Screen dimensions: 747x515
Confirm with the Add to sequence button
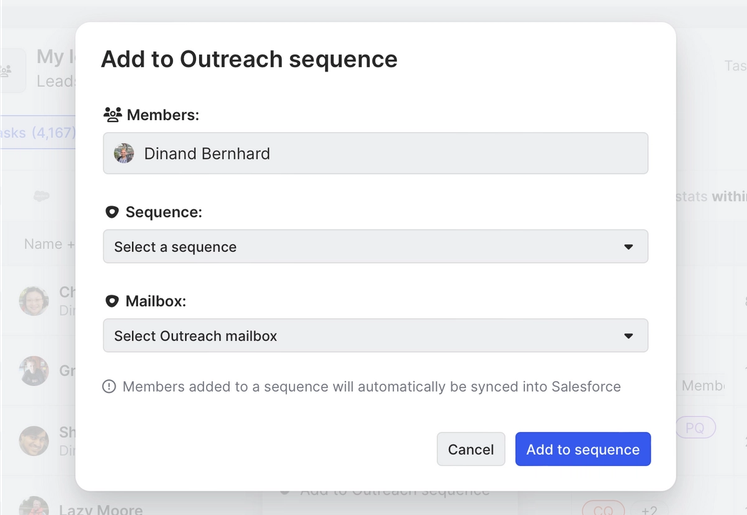tap(583, 449)
